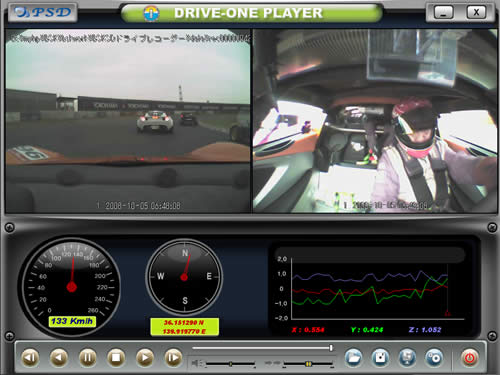Click the red power button
This screenshot has width=500, height=375.
(470, 358)
